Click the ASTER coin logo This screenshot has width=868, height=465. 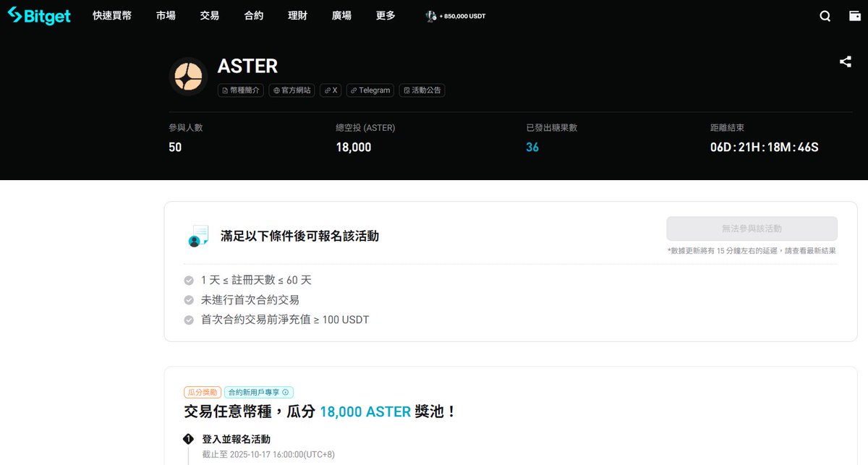click(x=188, y=76)
